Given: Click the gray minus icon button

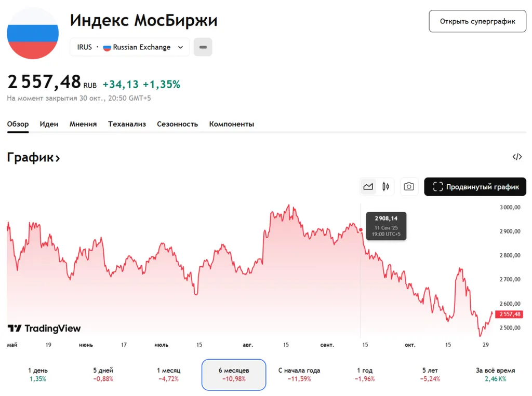Looking at the screenshot, I should (x=203, y=47).
